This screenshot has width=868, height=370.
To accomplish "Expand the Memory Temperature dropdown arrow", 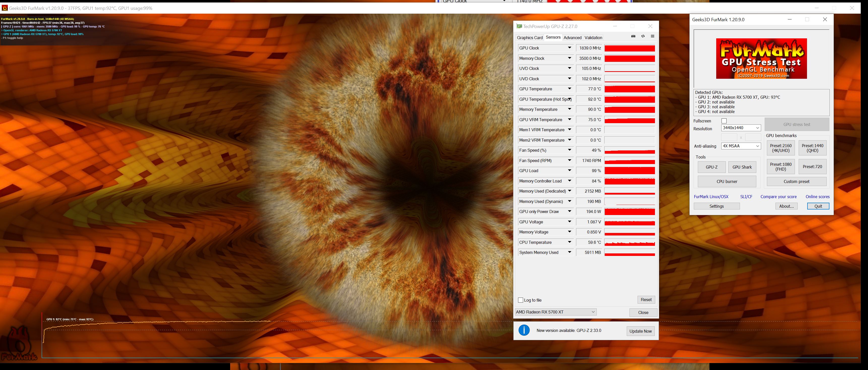I will pyautogui.click(x=570, y=109).
